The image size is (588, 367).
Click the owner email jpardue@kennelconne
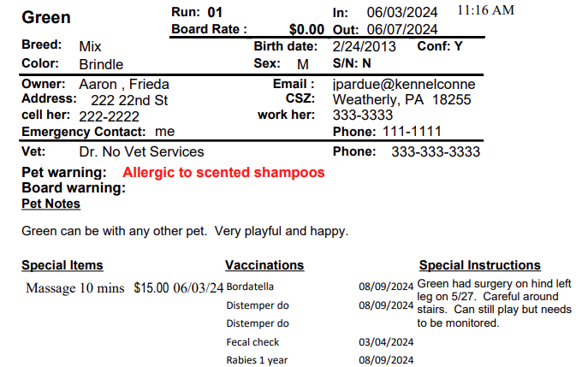[x=404, y=84]
